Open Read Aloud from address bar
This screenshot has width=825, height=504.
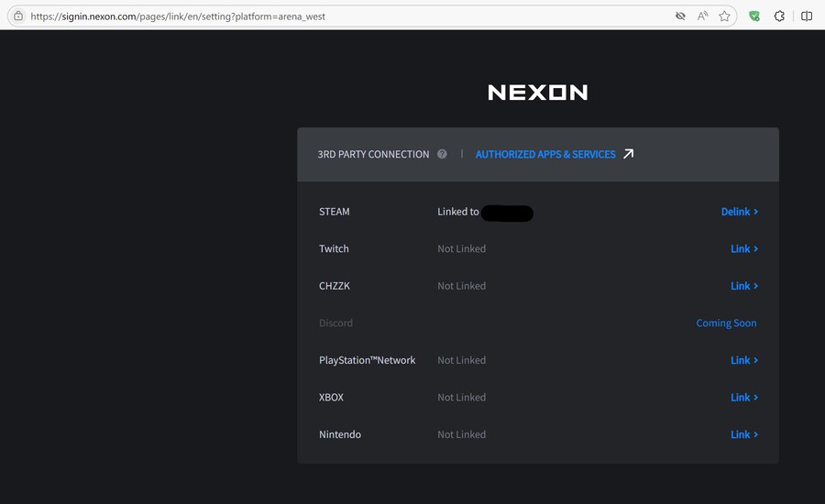tap(702, 16)
